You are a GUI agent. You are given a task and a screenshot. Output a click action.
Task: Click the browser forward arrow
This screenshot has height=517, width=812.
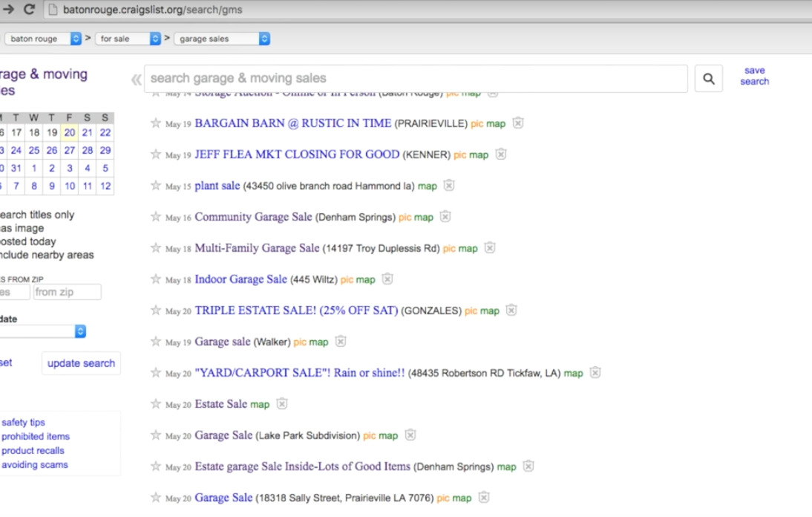point(7,10)
